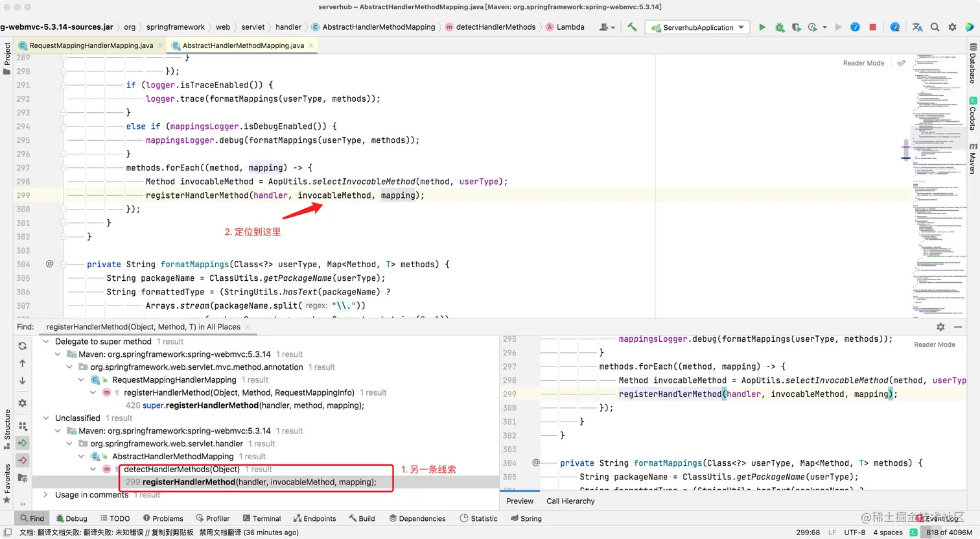Toggle Reader Mode in the preview pane

935,344
